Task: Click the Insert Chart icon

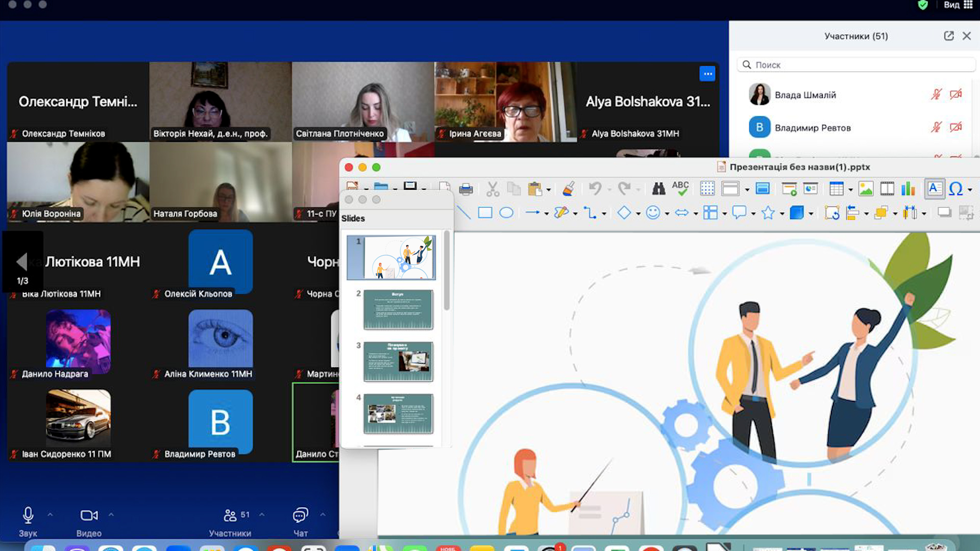Action: (x=908, y=189)
